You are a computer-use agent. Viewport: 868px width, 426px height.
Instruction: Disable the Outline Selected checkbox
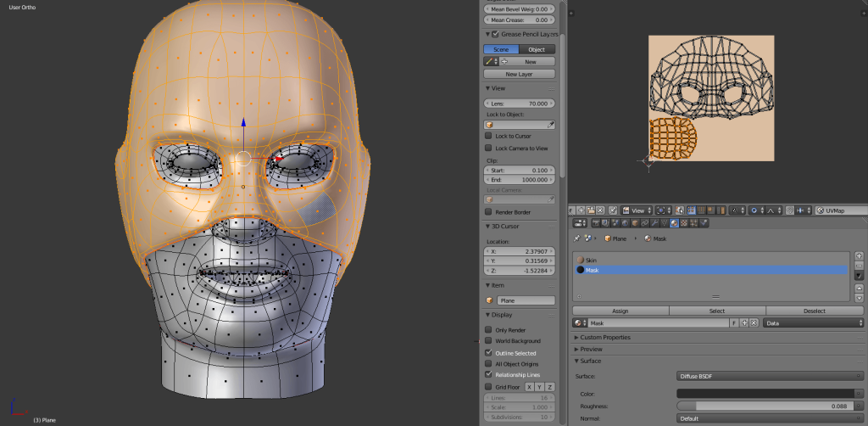point(488,352)
